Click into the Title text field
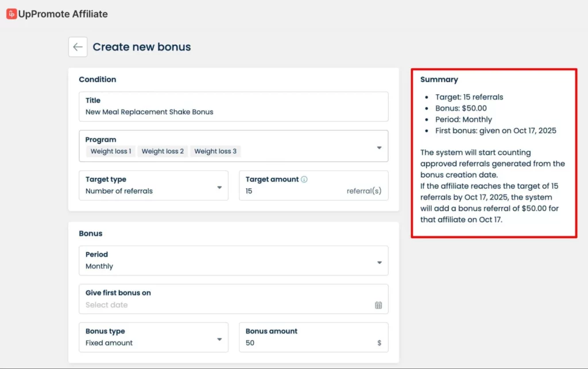 click(x=233, y=112)
